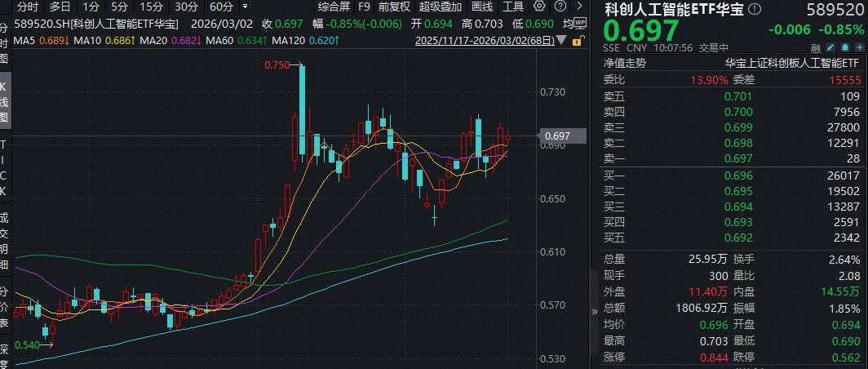This screenshot has height=369, width=868.
Task: Click 买一 price 0.696
Action: tap(738, 176)
